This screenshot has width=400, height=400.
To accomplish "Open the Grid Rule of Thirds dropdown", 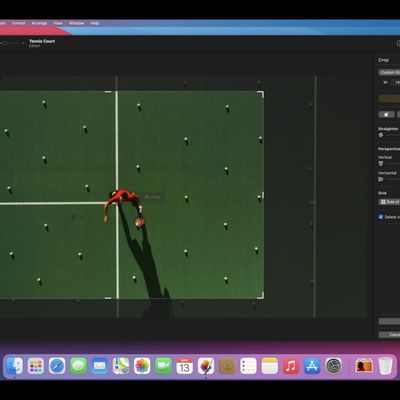I will (x=389, y=202).
